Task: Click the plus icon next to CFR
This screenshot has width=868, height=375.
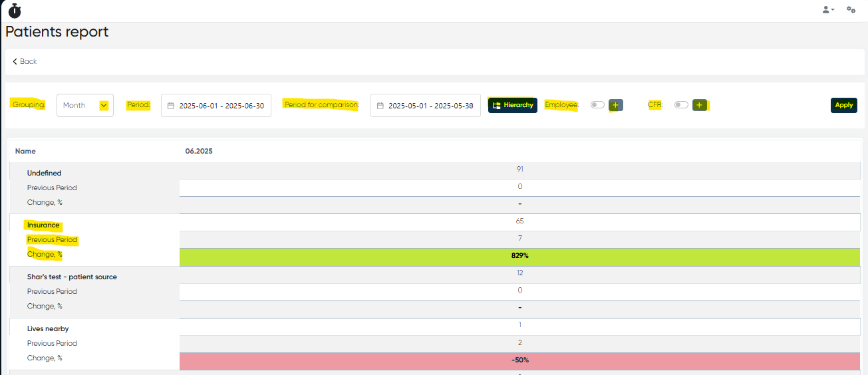Action: tap(699, 105)
